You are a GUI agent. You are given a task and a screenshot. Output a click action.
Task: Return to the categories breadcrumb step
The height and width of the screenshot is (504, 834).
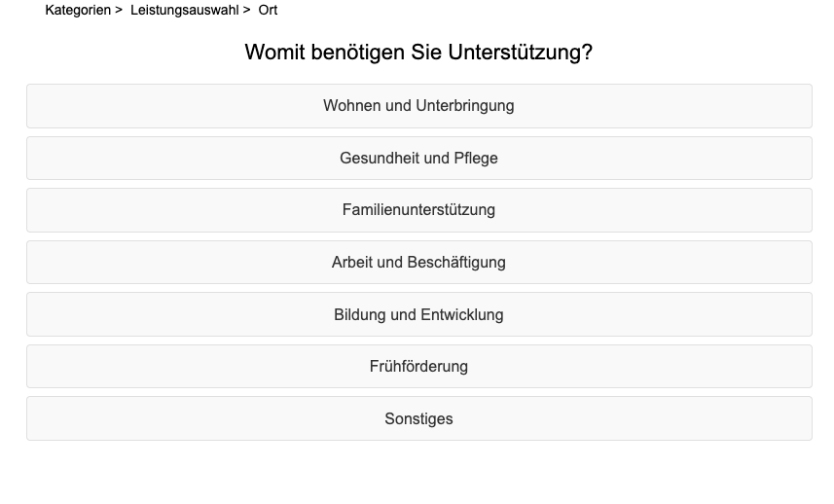(78, 11)
